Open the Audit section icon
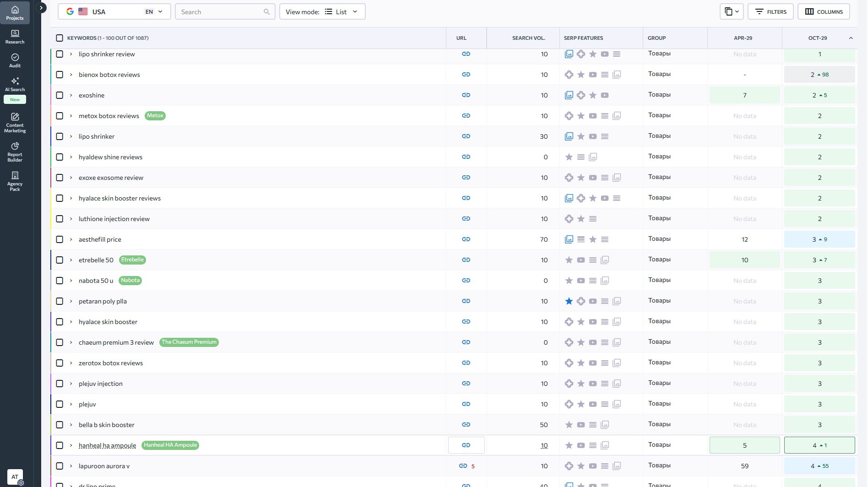Screen dimensions: 868x487 pos(15,60)
